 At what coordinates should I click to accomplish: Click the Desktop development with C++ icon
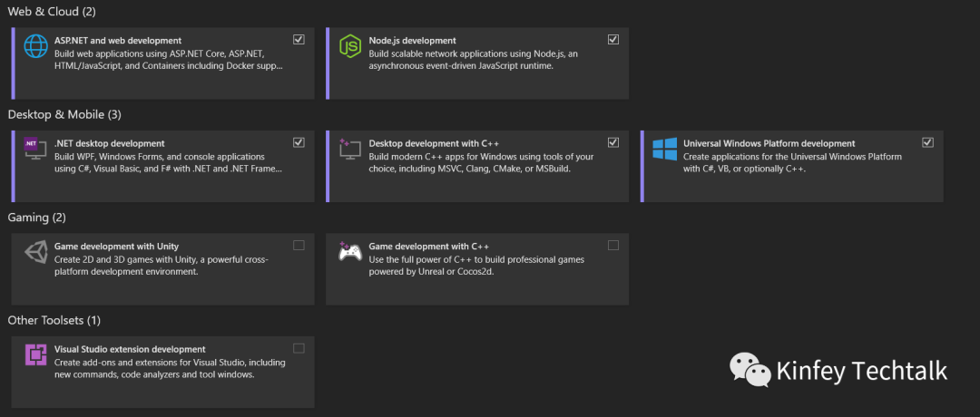coord(349,150)
